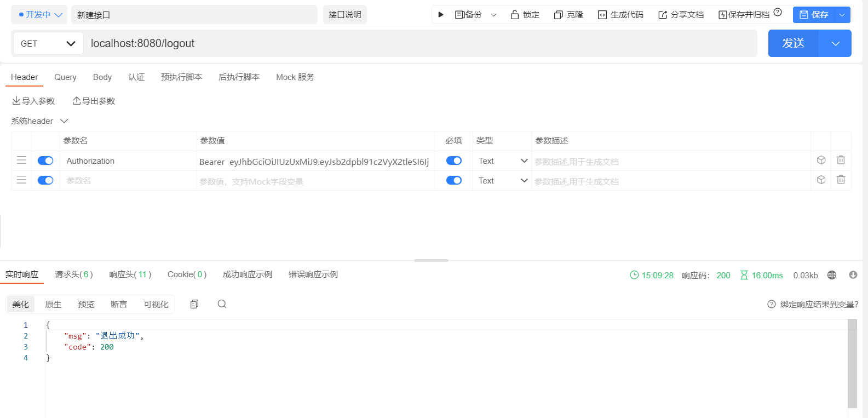Screen dimensions: 868x418
Task: Click the 备份 backup icon
Action: click(x=460, y=15)
